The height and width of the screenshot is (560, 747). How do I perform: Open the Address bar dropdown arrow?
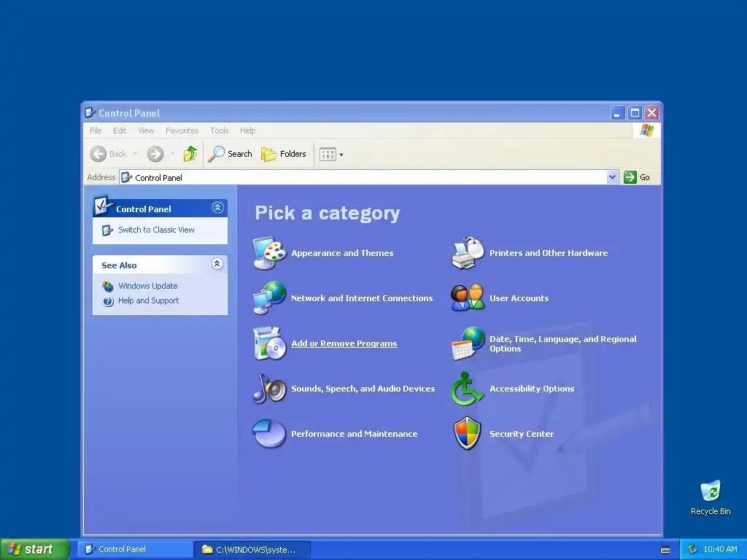pyautogui.click(x=612, y=177)
